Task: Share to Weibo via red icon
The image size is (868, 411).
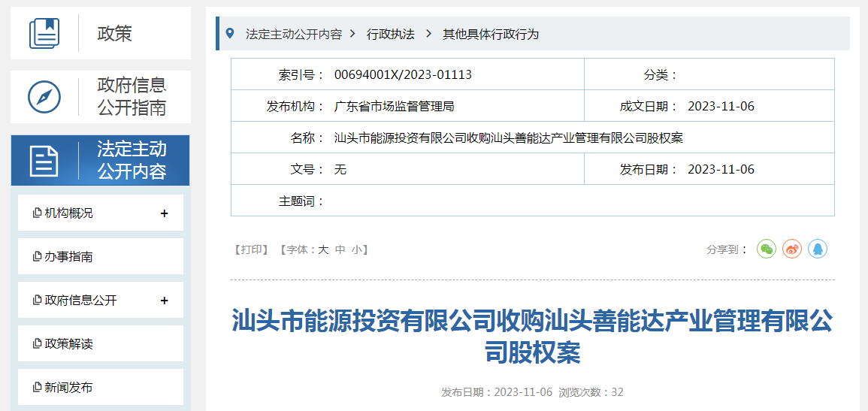Action: pos(792,249)
